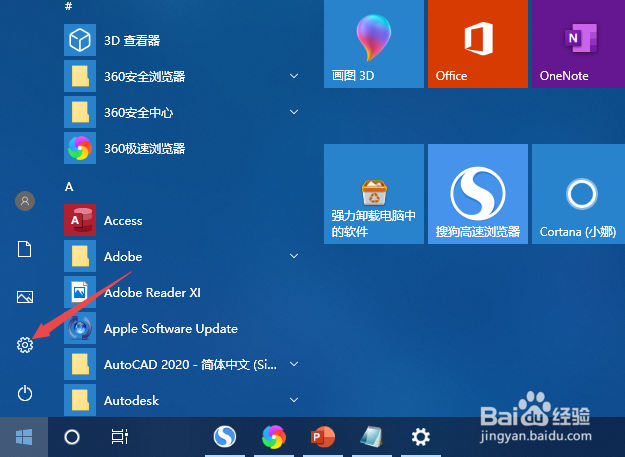
Task: Click the Adobe Reader XI label
Action: pyautogui.click(x=152, y=293)
